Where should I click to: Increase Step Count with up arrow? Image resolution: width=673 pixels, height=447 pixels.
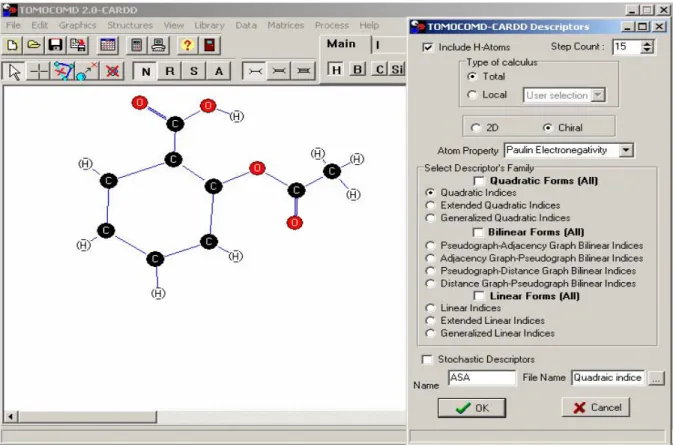(x=647, y=43)
